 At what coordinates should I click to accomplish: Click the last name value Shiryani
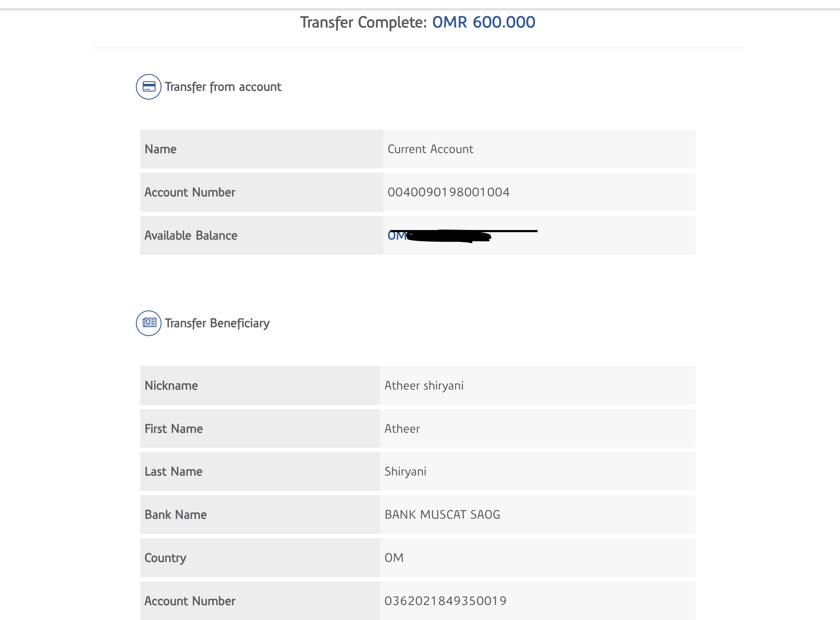pos(405,472)
